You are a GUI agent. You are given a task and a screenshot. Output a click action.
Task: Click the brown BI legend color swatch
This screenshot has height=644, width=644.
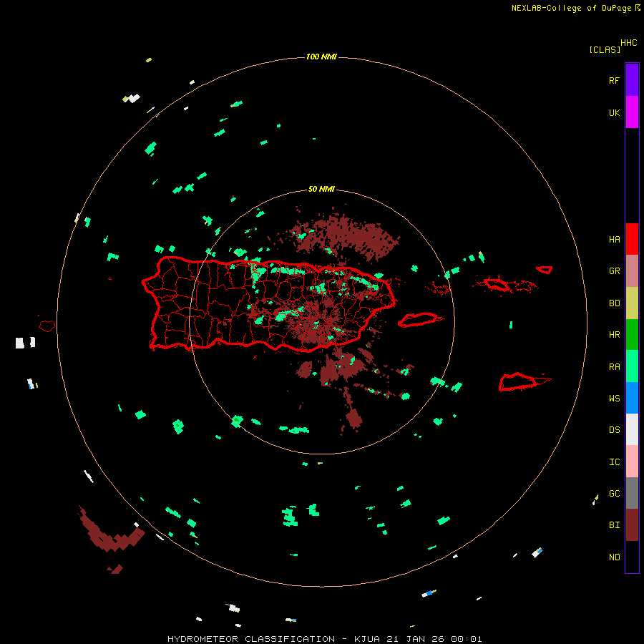point(632,525)
